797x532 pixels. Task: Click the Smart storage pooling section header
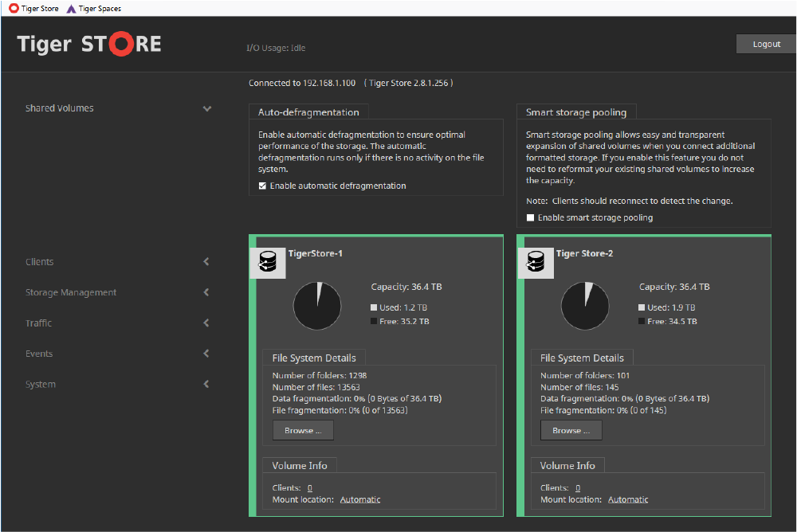pos(576,112)
